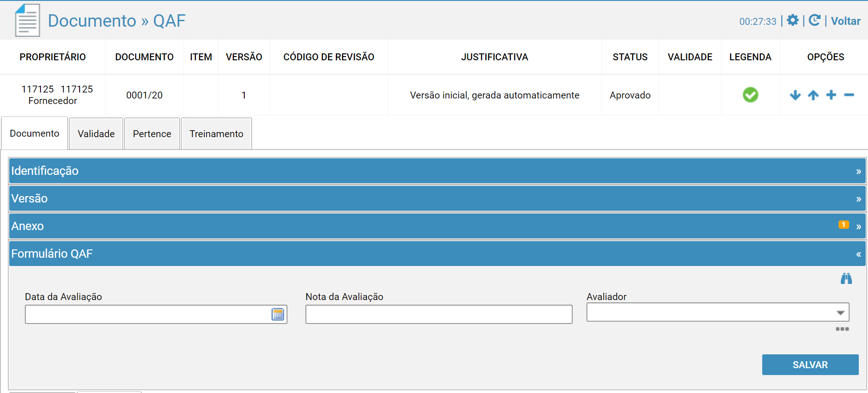
Task: Expand the Identificação section
Action: pos(437,171)
